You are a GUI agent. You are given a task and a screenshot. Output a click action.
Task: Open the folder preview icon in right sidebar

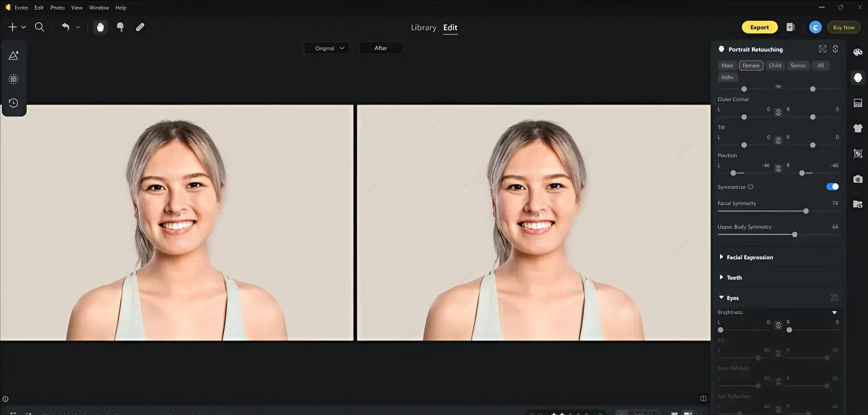click(858, 205)
